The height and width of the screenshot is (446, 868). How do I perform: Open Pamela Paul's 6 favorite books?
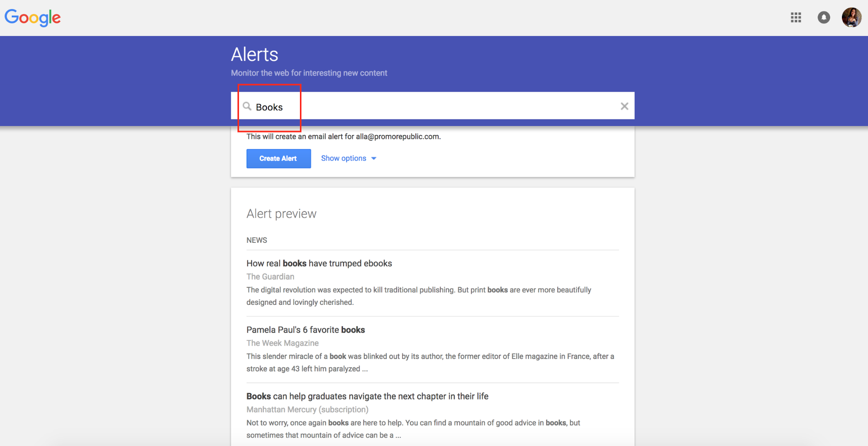(x=306, y=330)
